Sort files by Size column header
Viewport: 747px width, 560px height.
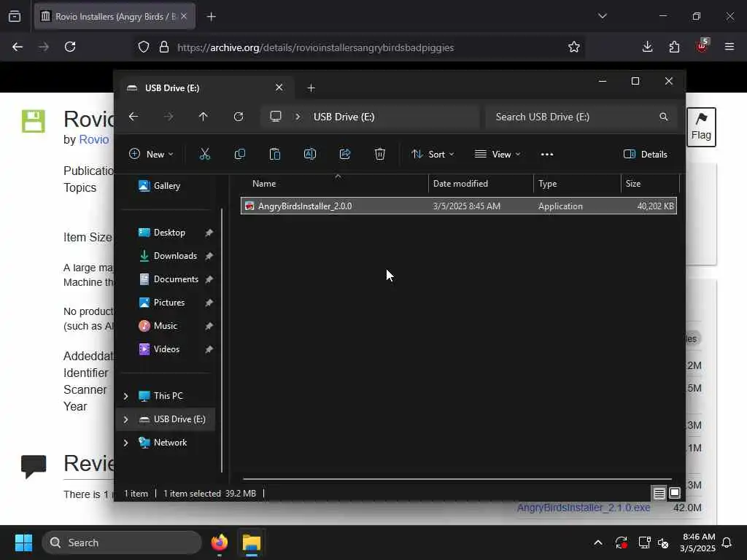click(632, 183)
